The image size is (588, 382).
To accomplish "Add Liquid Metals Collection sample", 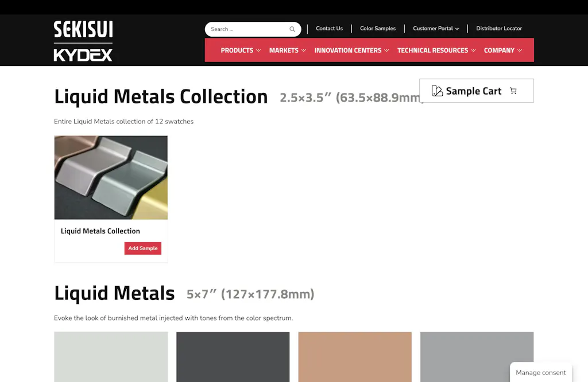I will [143, 248].
